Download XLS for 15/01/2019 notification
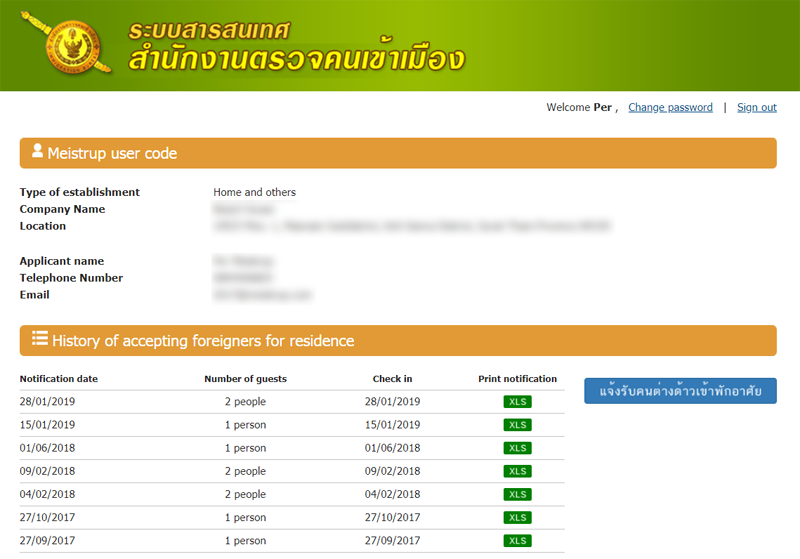The width and height of the screenshot is (800, 559). [x=517, y=425]
